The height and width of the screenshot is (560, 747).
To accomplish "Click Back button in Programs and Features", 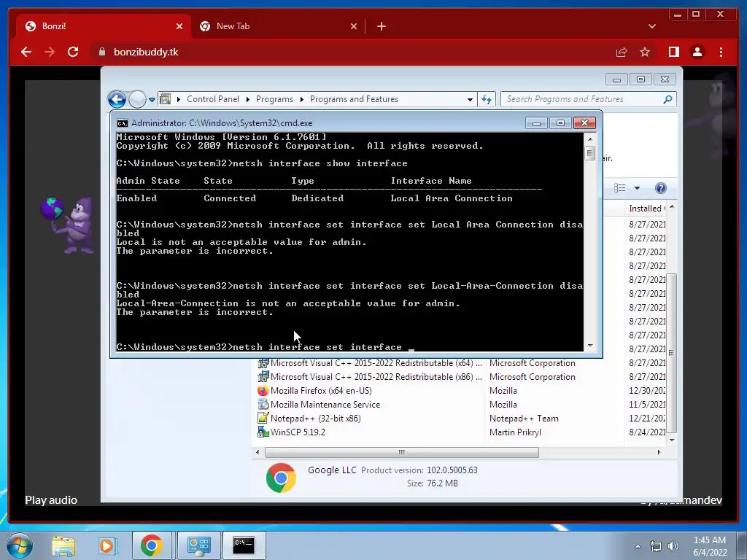I will click(117, 99).
